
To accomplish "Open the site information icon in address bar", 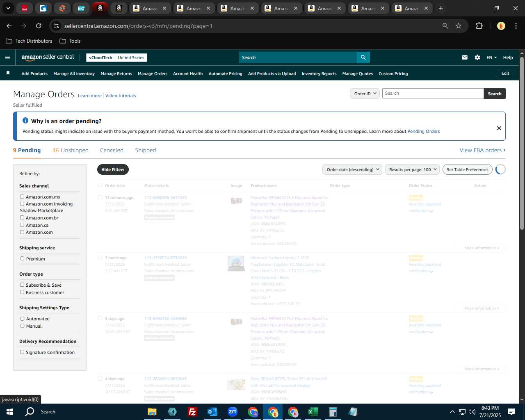I will tap(56, 26).
